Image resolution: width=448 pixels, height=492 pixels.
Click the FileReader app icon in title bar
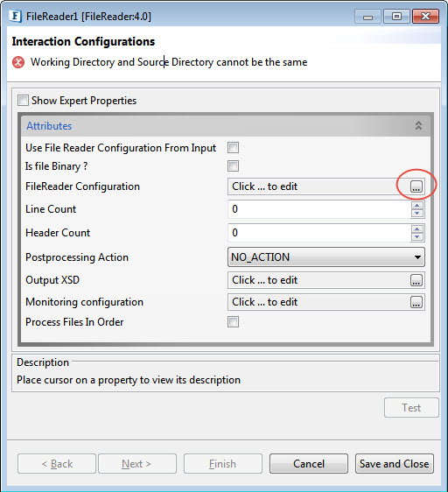click(15, 17)
